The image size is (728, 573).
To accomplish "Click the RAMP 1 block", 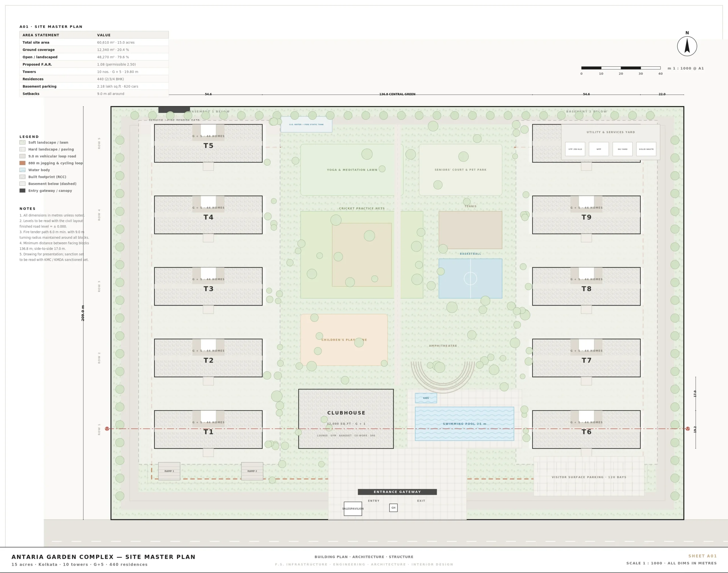I will 169,471.
